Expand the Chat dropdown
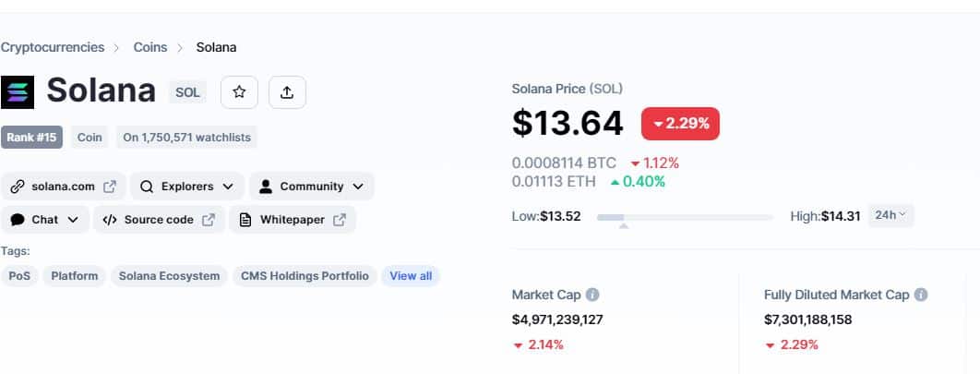Viewport: 980px width, 374px height. coord(45,220)
